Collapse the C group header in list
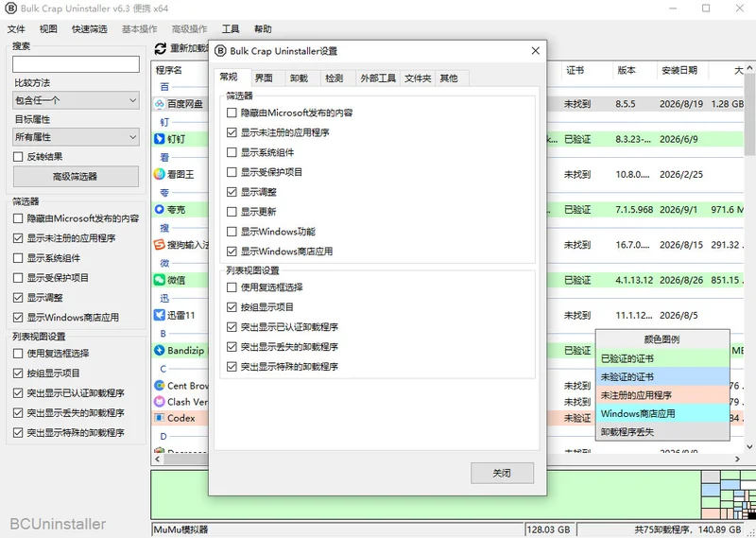The height and width of the screenshot is (538, 756). tap(163, 369)
